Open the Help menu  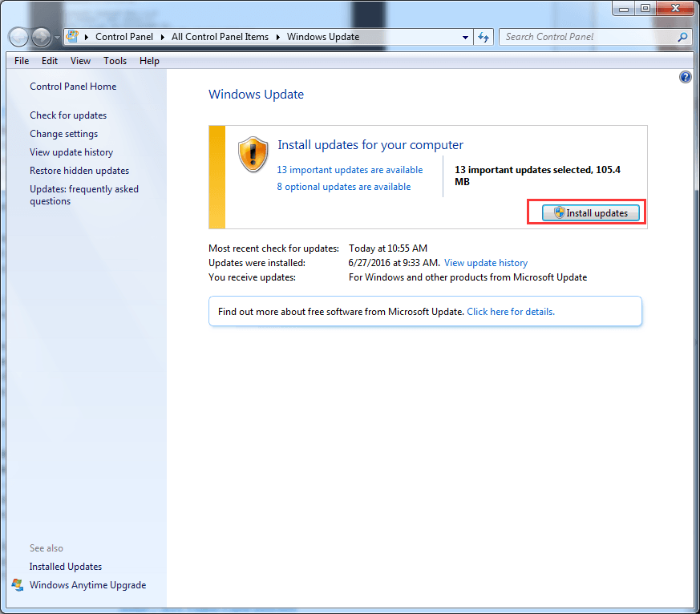point(149,61)
